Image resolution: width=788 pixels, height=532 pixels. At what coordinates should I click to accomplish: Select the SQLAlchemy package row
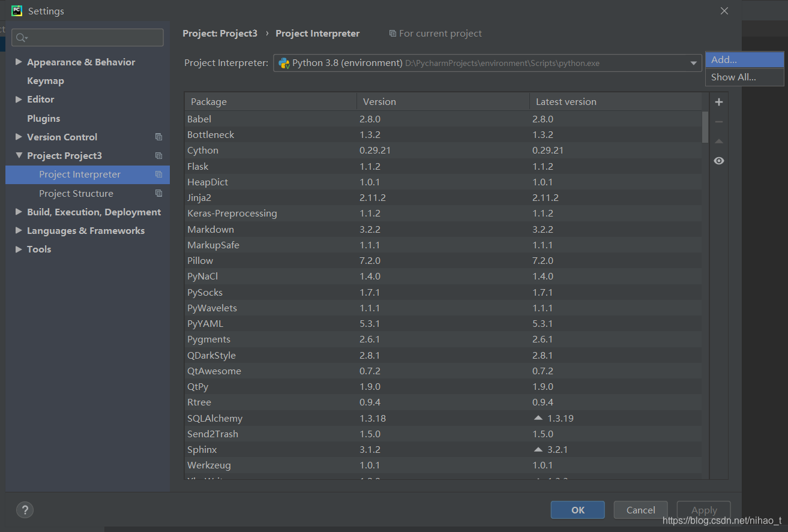coord(443,418)
